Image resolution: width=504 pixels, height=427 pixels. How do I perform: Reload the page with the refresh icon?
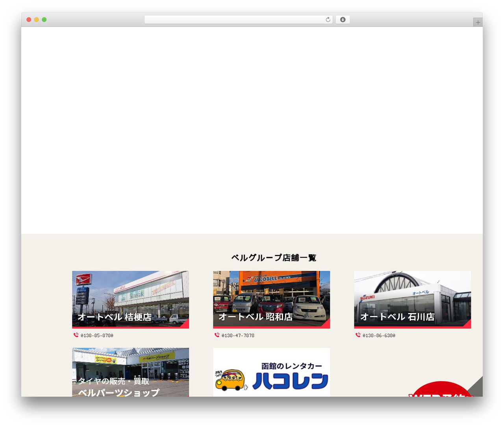click(x=328, y=20)
